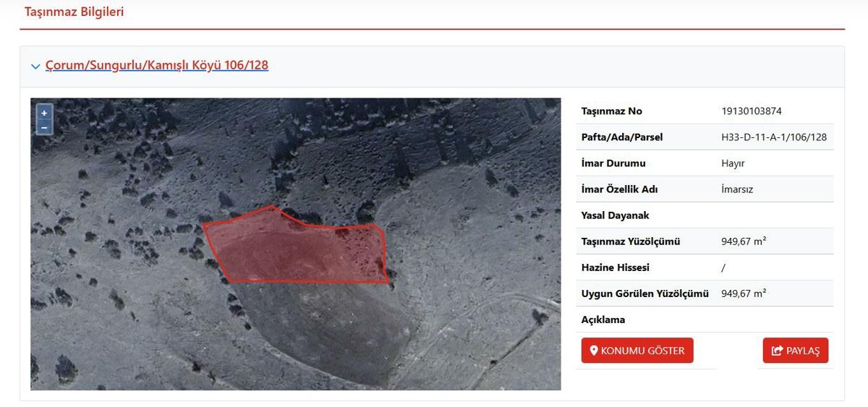The height and width of the screenshot is (407, 868).
Task: Zoom out of the map with minus
Action: [x=44, y=128]
